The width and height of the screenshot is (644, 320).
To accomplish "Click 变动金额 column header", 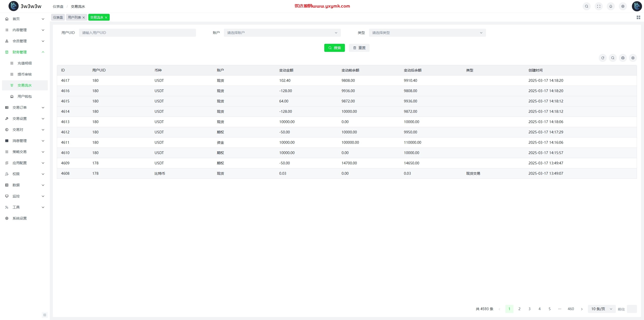I will 286,70.
